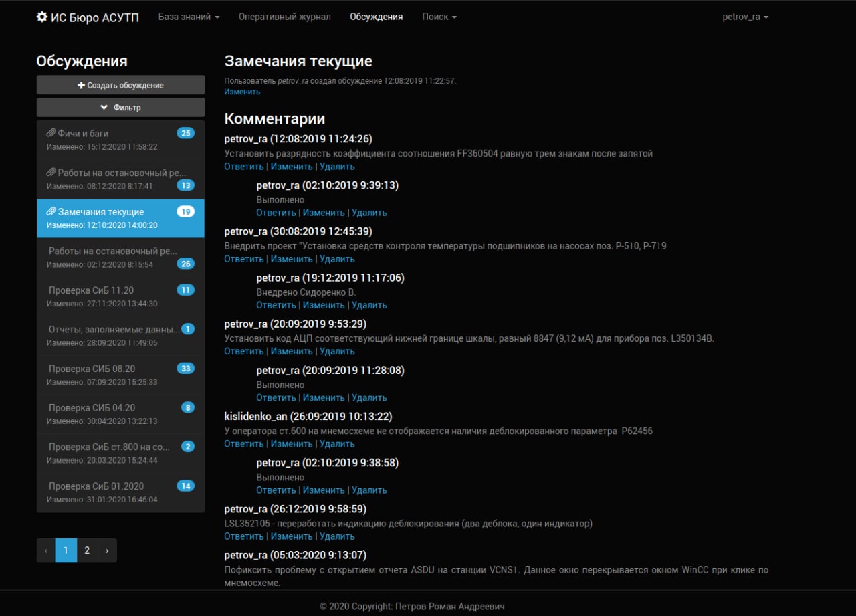The width and height of the screenshot is (856, 616).
Task: Click badge 25 on Фичи и баги
Action: 186,133
